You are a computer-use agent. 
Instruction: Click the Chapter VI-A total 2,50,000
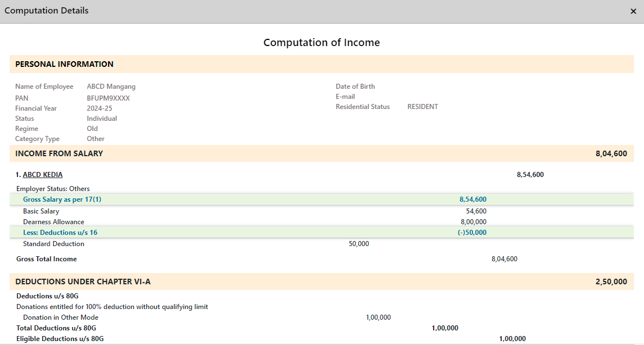[x=611, y=282]
